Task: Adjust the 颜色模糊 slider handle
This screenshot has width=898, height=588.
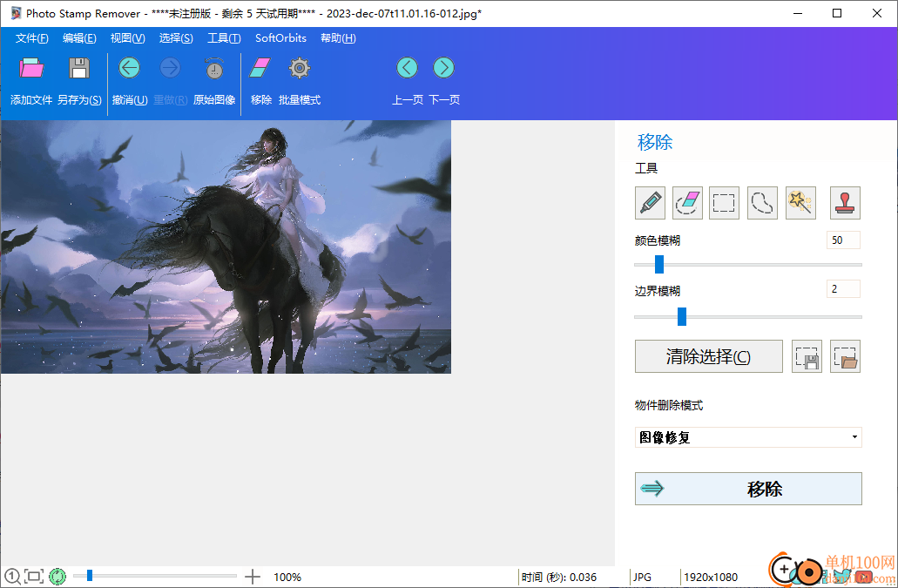Action: [x=659, y=265]
